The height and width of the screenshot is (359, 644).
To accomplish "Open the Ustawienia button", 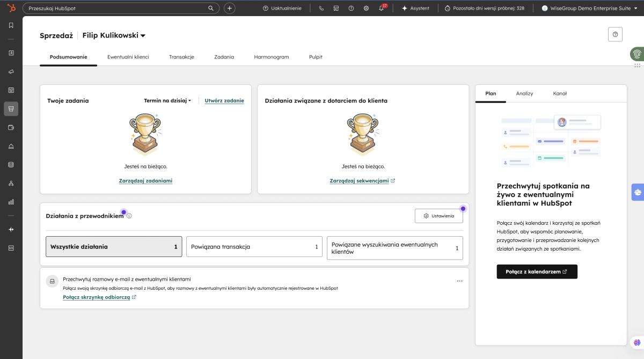I will point(438,216).
